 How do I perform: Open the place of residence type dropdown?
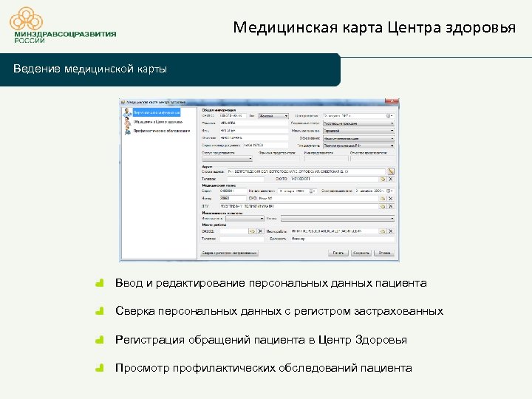tap(358, 131)
